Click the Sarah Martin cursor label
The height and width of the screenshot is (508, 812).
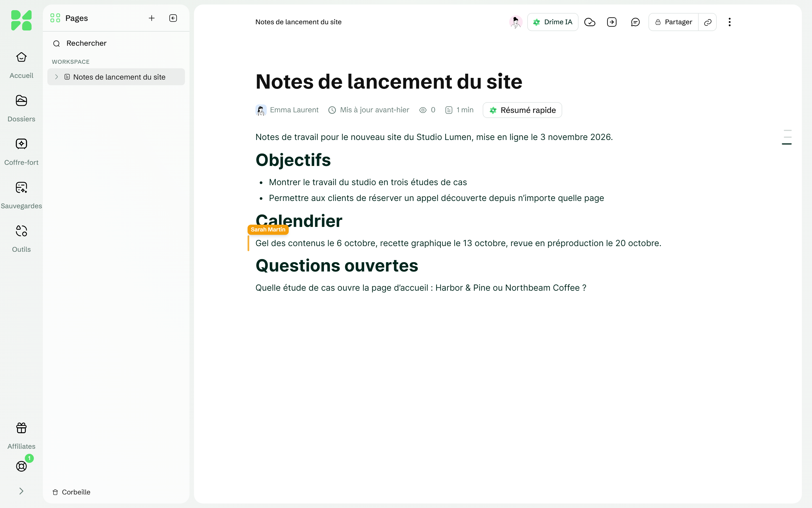(268, 229)
